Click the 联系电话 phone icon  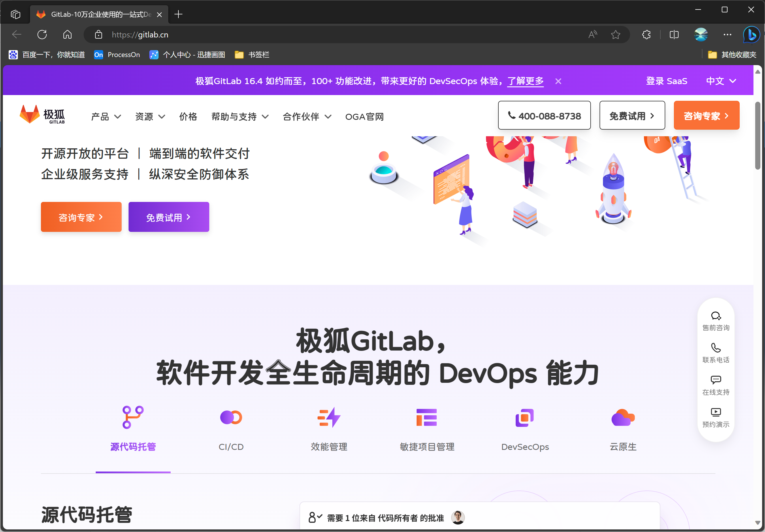point(715,348)
